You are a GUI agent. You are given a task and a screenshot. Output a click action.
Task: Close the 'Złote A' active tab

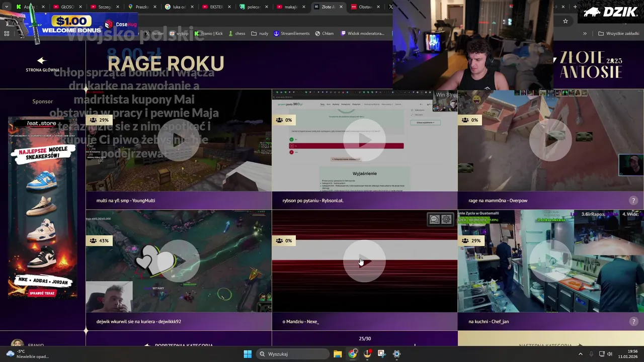(x=341, y=7)
